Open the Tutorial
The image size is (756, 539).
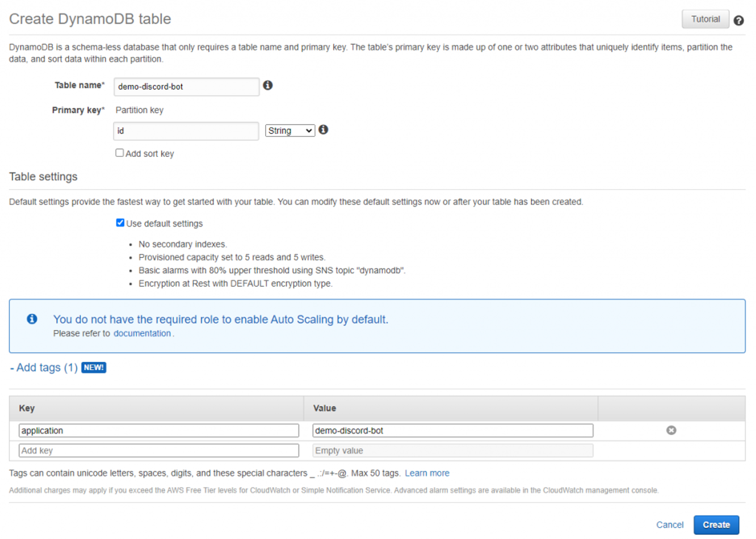click(x=705, y=19)
